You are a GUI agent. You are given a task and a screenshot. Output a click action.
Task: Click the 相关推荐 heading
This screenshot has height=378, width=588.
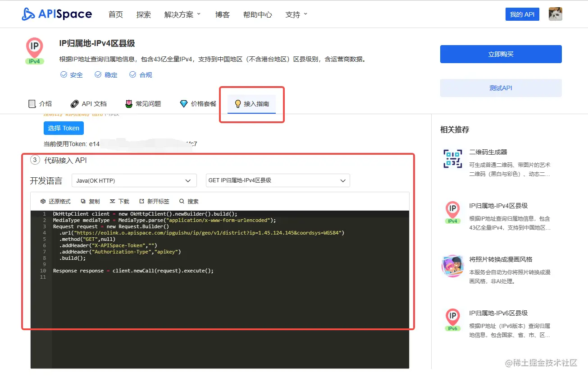coord(455,130)
